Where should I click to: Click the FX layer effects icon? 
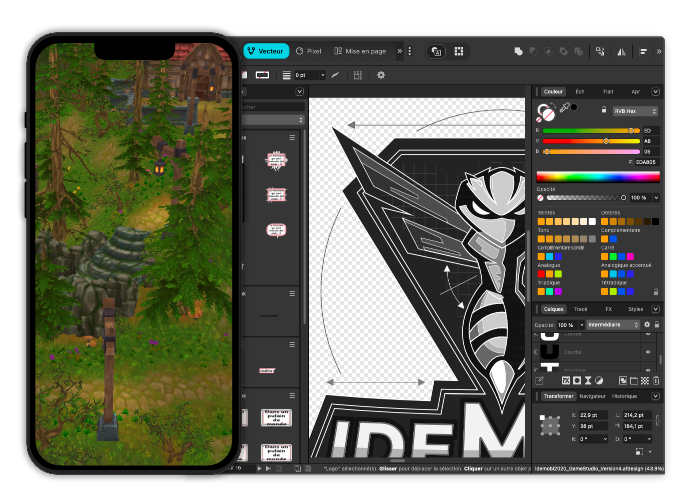click(566, 380)
